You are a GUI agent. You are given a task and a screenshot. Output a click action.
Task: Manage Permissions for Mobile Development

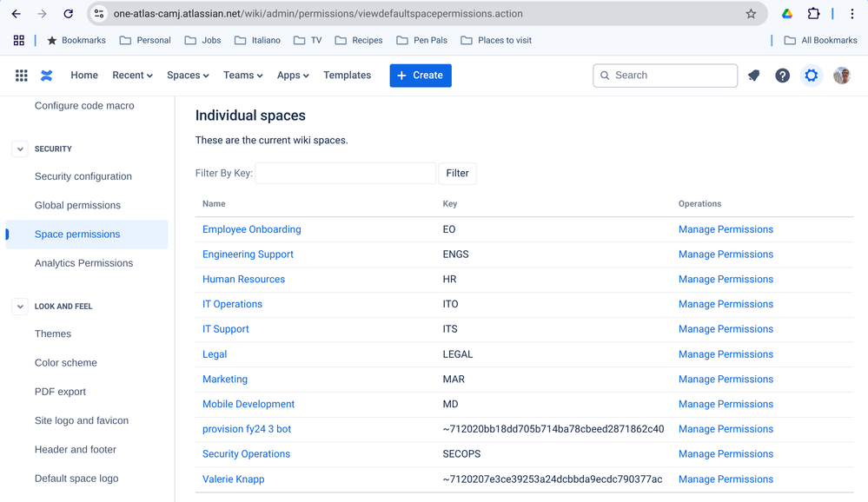click(726, 404)
